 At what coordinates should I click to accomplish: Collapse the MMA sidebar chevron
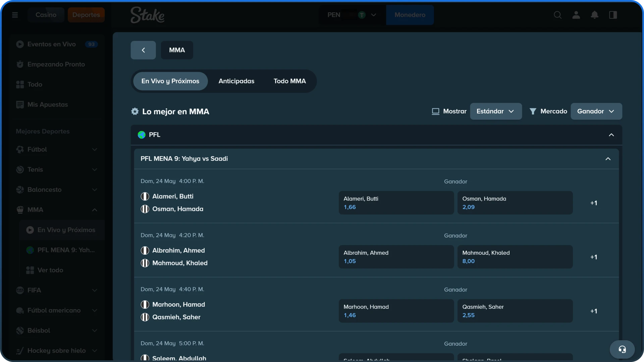coord(95,210)
